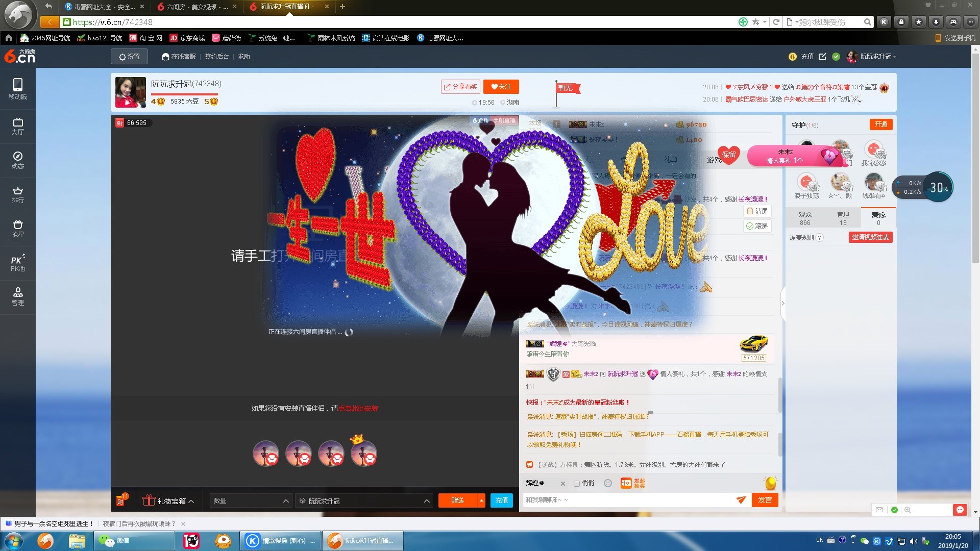The width and height of the screenshot is (980, 551).
Task: Open 管理 management in the sidebar
Action: 18,296
